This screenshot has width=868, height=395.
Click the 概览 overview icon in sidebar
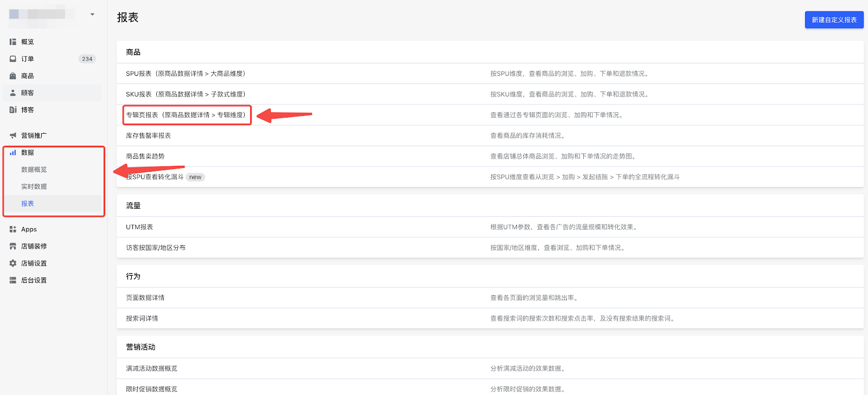click(12, 42)
